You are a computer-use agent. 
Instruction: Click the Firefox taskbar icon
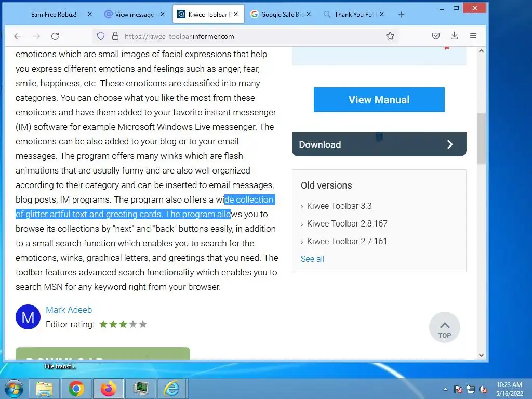108,389
